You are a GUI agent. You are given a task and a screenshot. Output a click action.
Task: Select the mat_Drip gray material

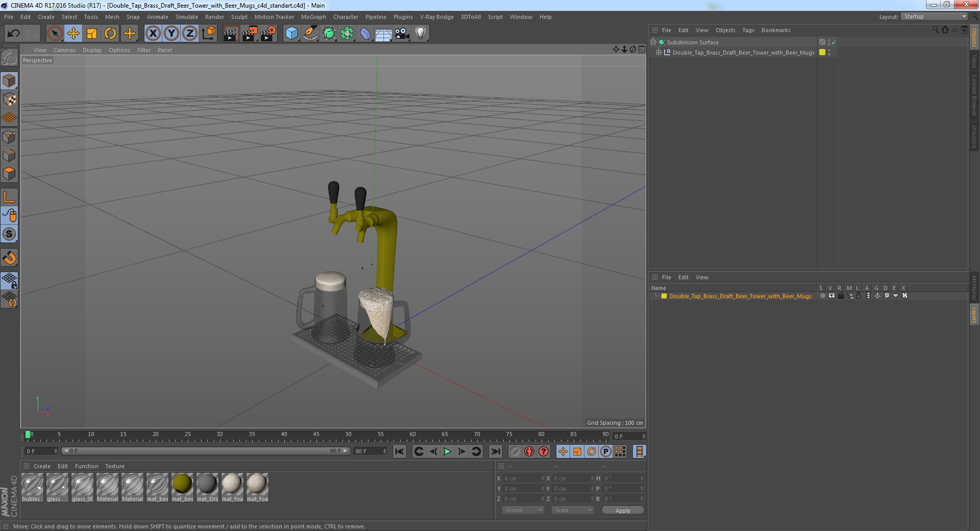point(207,488)
